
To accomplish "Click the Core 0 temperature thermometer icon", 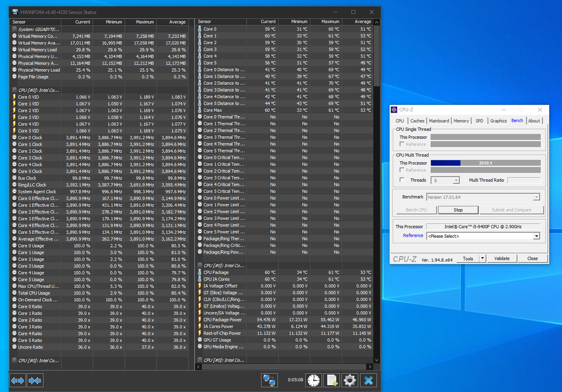I will [x=200, y=29].
